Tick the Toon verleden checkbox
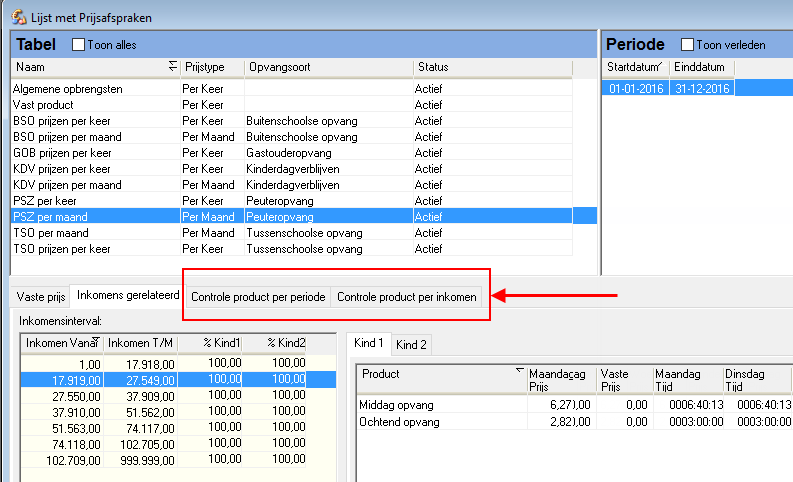Viewport: 793px width, 482px height. point(688,45)
